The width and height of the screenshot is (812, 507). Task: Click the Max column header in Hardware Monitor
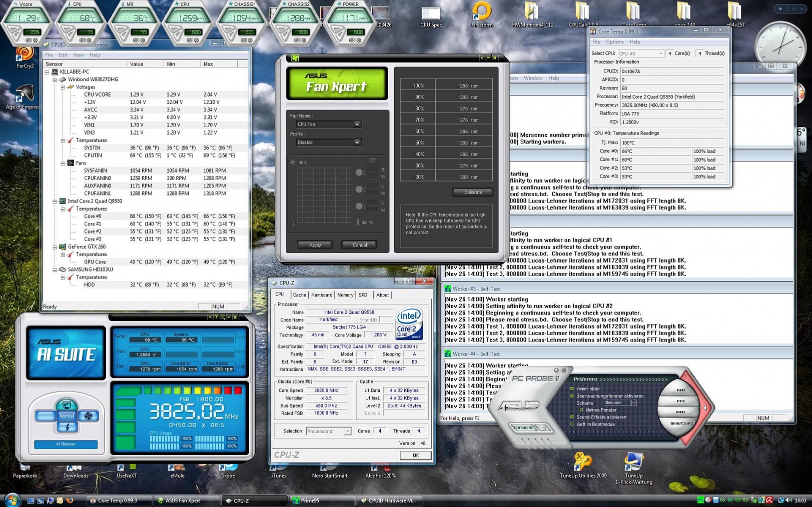click(219, 64)
